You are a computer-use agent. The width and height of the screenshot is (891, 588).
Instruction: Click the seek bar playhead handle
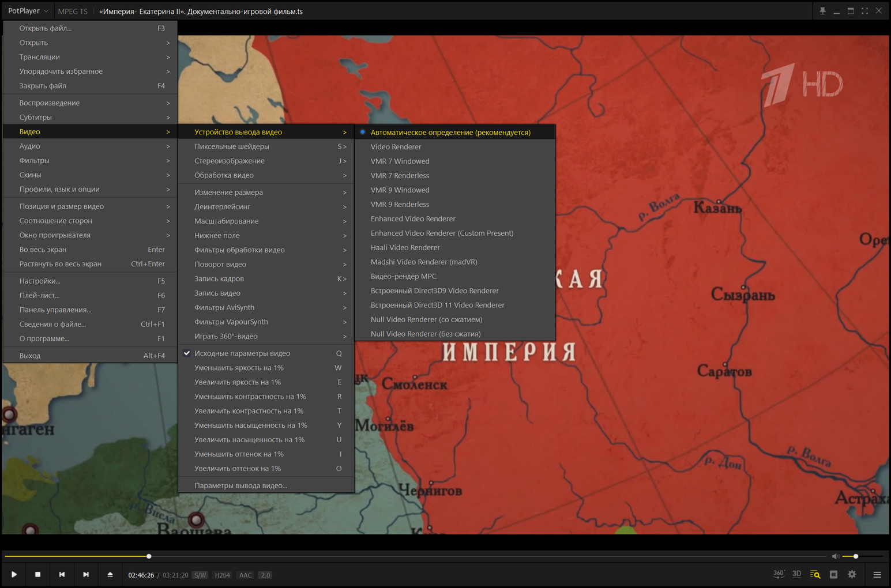click(x=149, y=556)
